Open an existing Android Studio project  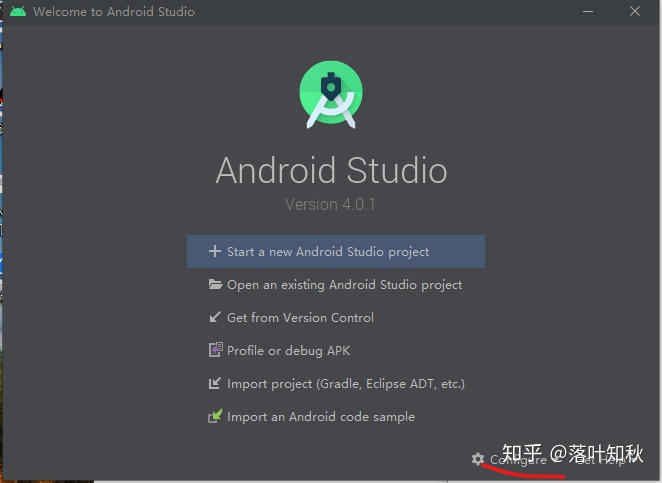point(336,285)
